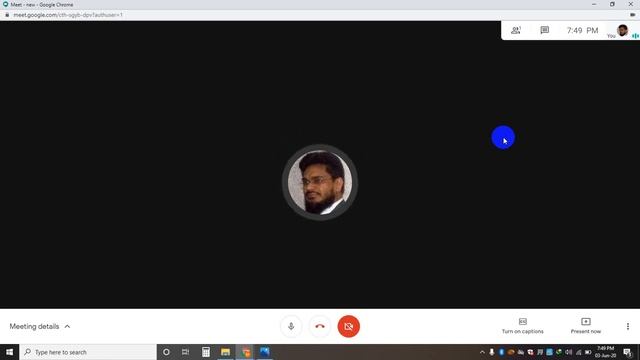Show hidden system tray icons
The height and width of the screenshot is (360, 640).
click(x=482, y=352)
